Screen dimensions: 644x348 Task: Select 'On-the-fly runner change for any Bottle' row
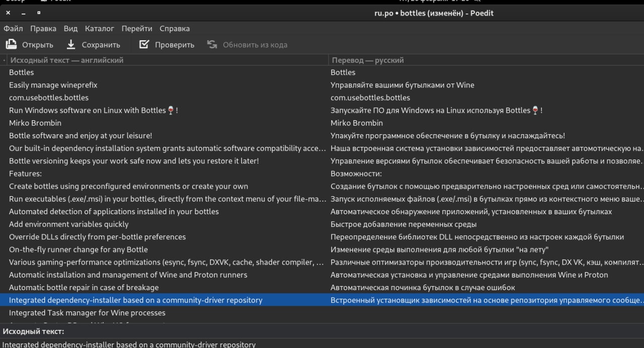pyautogui.click(x=322, y=249)
